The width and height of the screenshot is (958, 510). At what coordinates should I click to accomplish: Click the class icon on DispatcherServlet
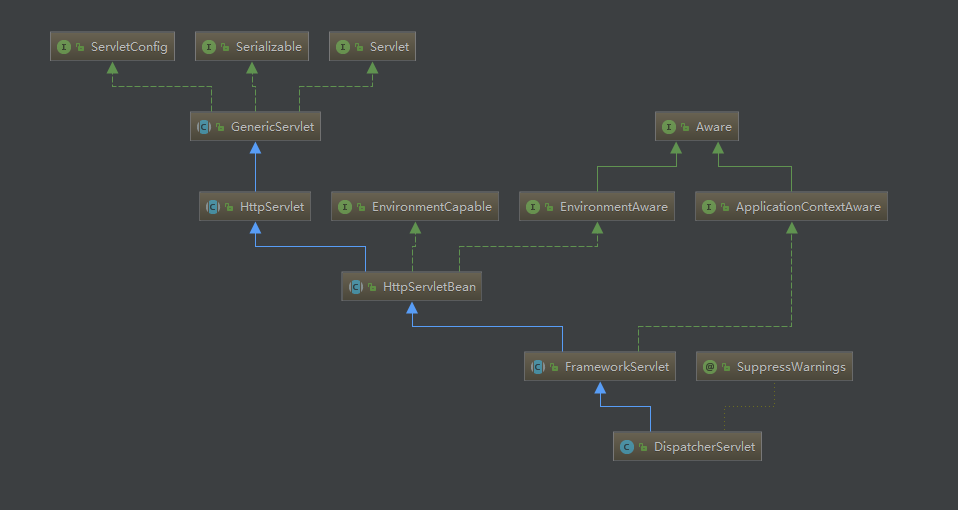(x=627, y=447)
